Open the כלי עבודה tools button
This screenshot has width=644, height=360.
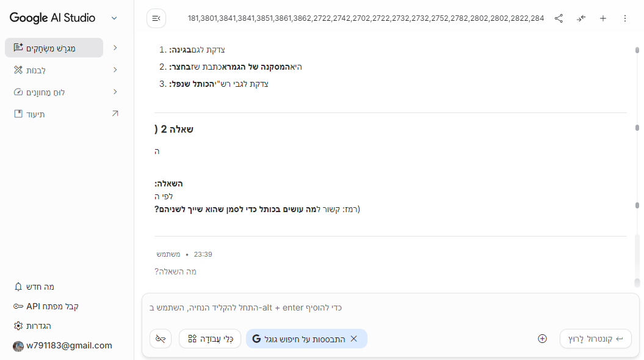(x=210, y=339)
